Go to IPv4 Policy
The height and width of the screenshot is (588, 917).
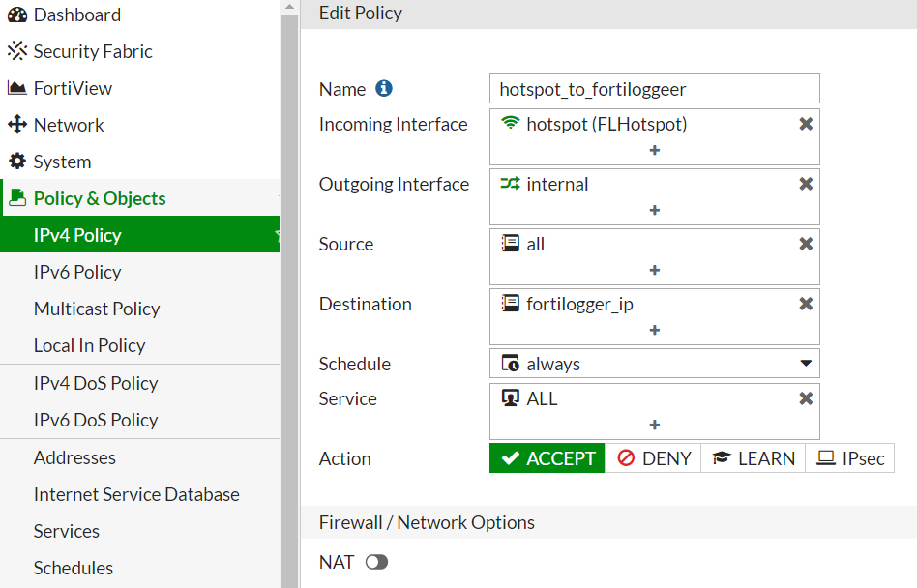(140, 234)
